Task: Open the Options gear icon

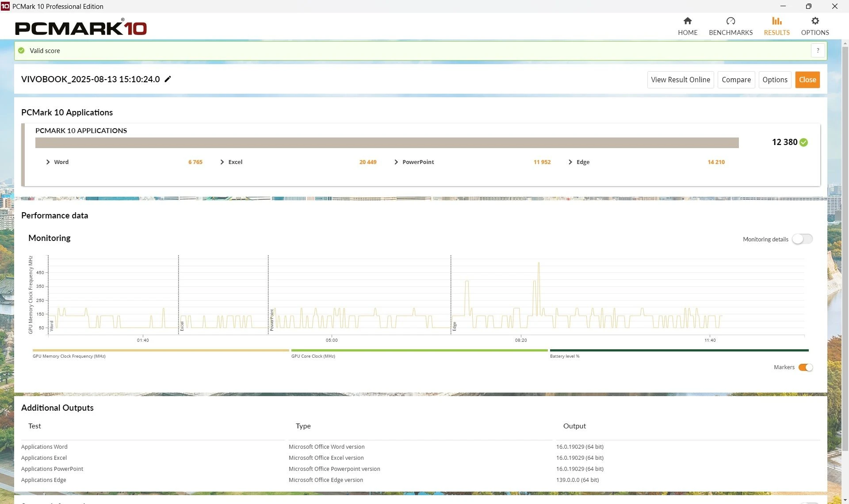Action: (x=815, y=21)
